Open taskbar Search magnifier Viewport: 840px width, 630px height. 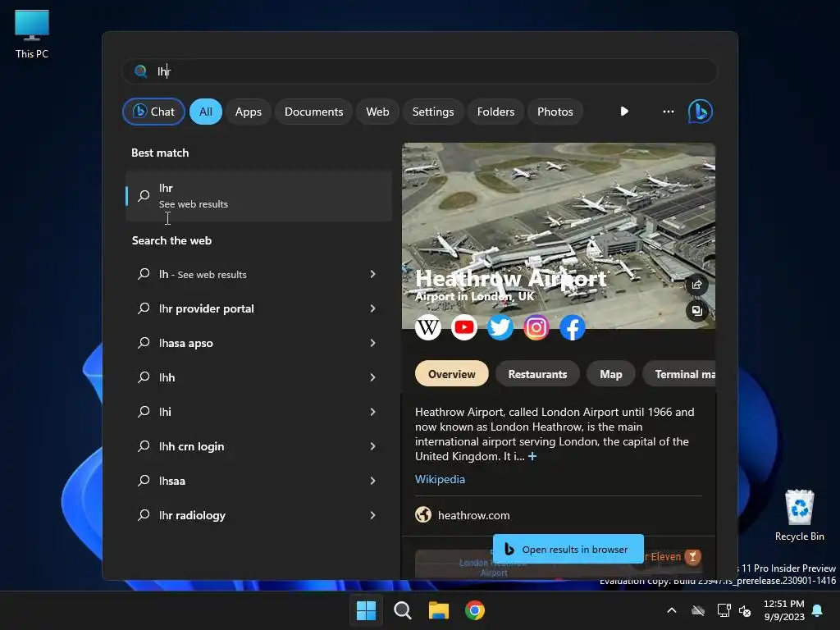402,610
